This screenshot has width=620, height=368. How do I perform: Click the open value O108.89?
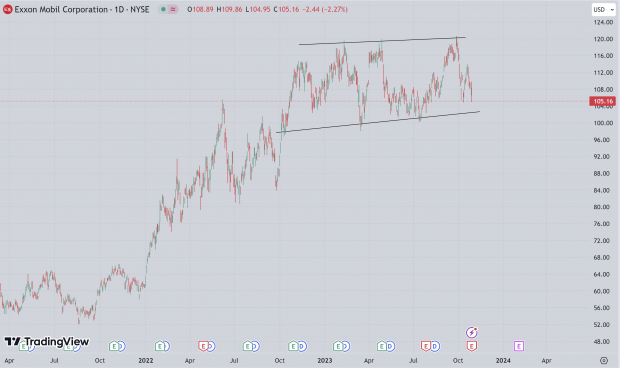(200, 9)
